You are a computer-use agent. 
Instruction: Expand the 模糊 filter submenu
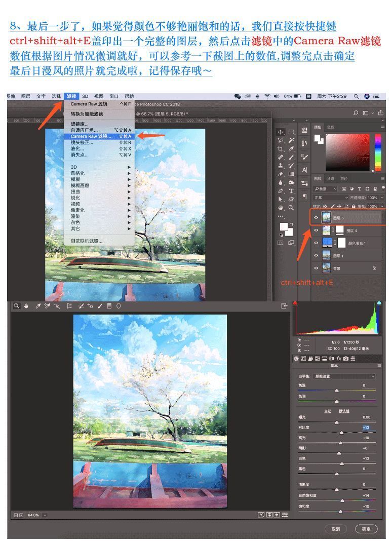click(99, 179)
